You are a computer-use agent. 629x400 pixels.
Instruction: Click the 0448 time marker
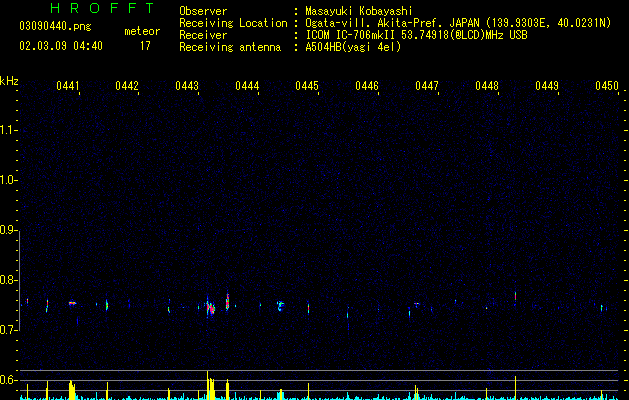pyautogui.click(x=487, y=86)
